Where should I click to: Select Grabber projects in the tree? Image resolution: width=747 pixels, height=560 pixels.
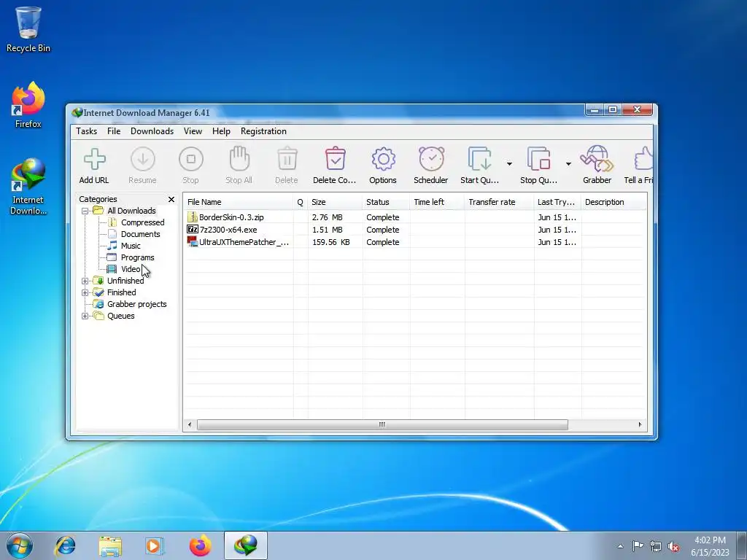pos(136,304)
